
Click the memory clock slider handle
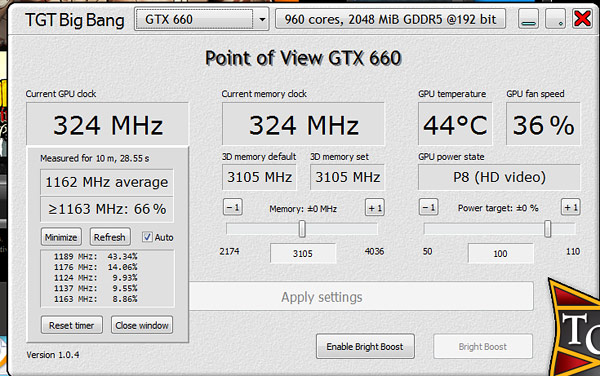302,229
